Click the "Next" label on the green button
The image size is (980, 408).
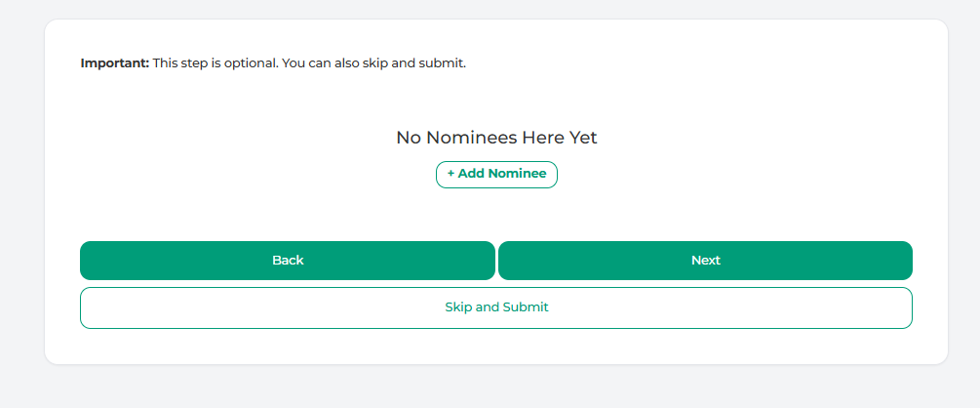click(x=706, y=261)
